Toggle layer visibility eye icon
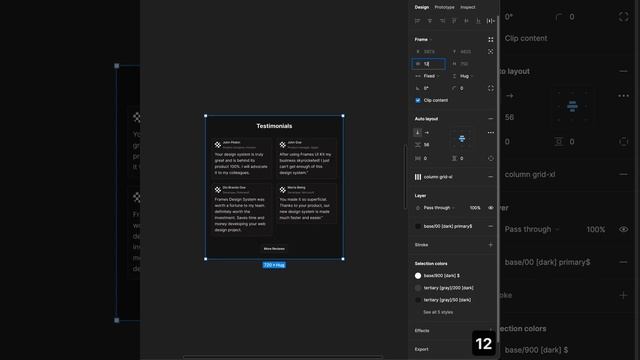Screen dimensions: 640x360 491,208
